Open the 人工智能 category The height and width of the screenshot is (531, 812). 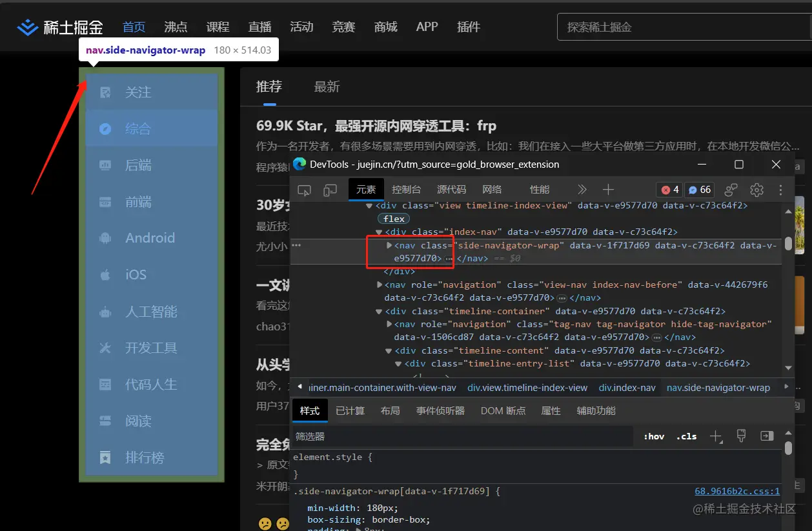(x=152, y=312)
